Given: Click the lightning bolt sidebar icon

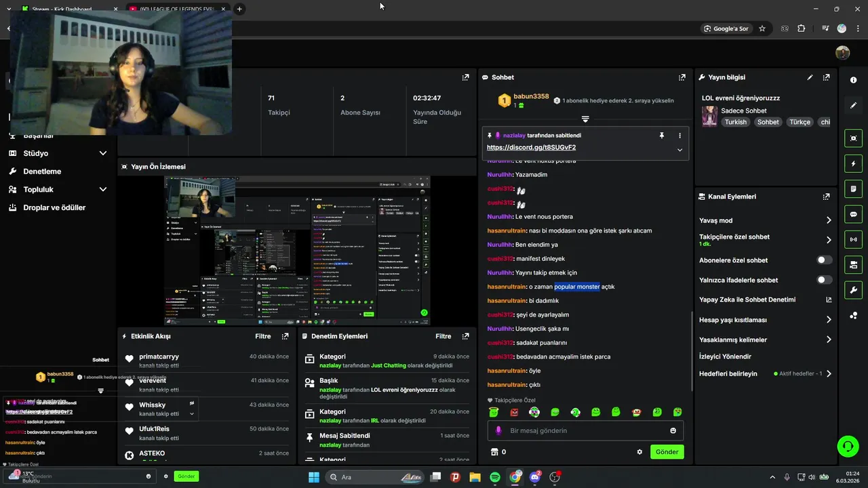Looking at the screenshot, I should click(853, 163).
